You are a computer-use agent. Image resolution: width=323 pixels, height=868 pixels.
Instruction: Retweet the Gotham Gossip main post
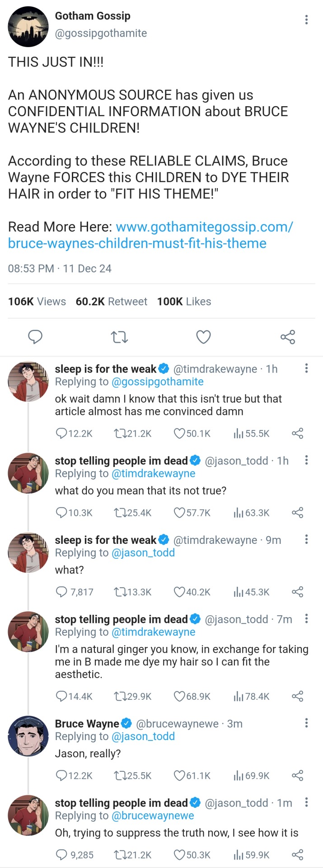pos(119,337)
